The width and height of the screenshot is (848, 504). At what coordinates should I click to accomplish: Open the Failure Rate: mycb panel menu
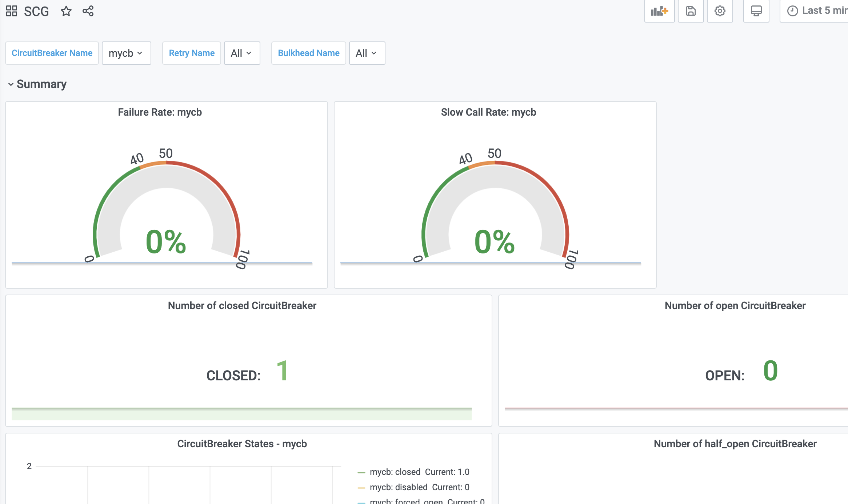click(x=160, y=112)
